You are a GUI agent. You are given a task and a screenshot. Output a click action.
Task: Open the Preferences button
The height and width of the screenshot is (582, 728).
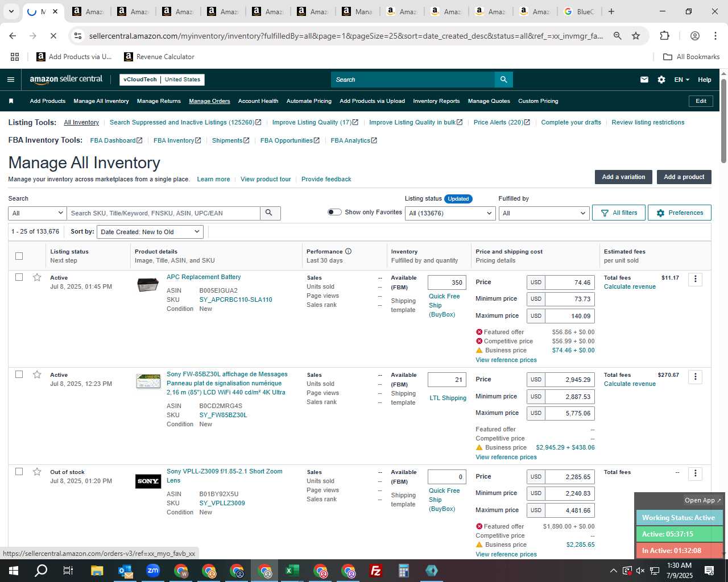[x=680, y=213]
